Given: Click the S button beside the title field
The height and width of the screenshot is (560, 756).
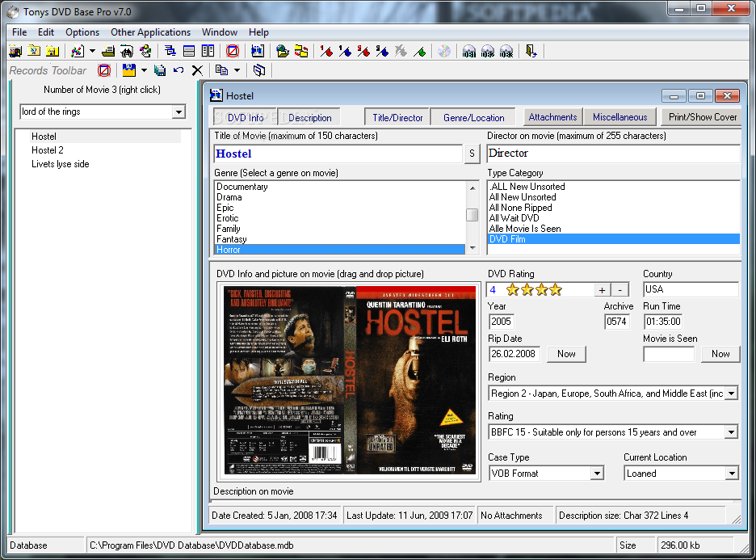Looking at the screenshot, I should pos(472,154).
